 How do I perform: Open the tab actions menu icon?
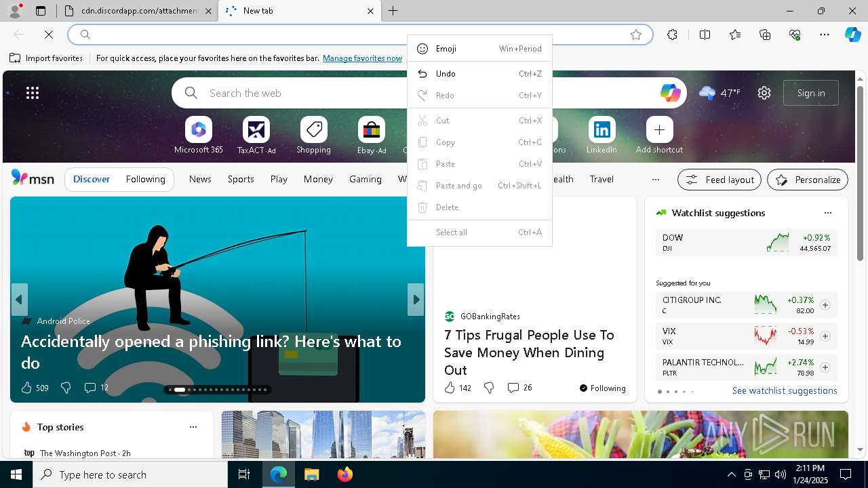(41, 11)
